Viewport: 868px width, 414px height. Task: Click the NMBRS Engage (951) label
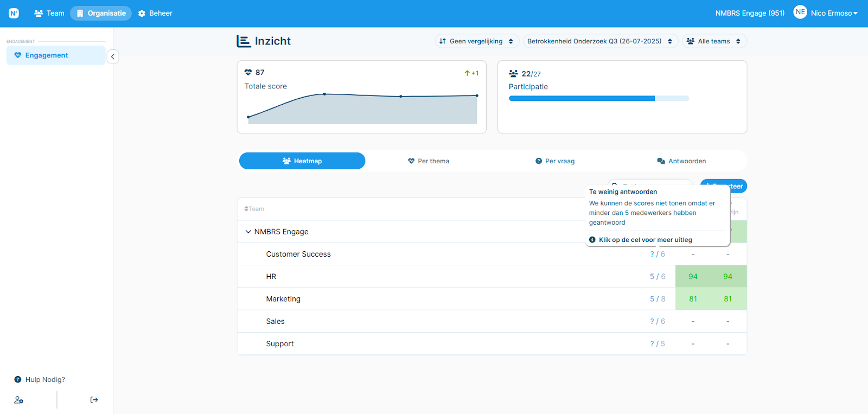pos(750,13)
